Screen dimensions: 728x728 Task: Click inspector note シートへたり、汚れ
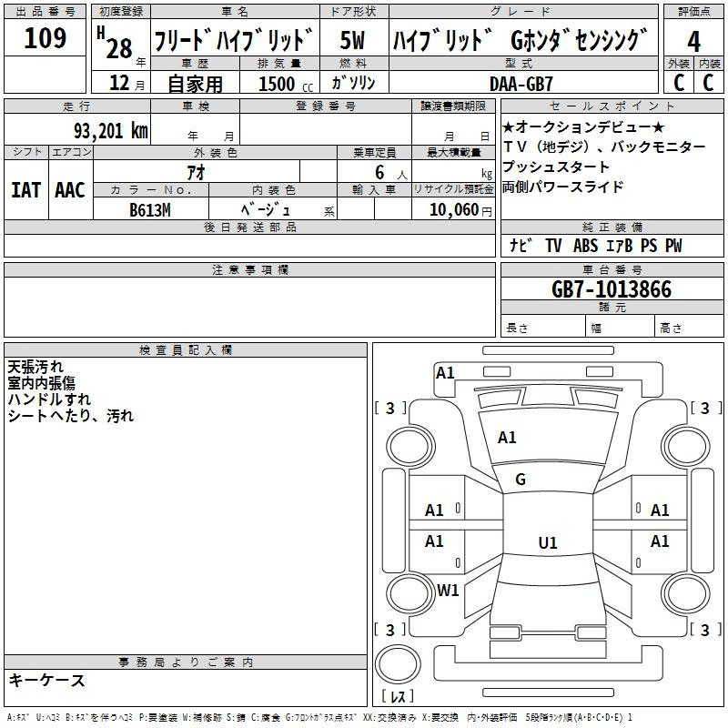(71, 416)
